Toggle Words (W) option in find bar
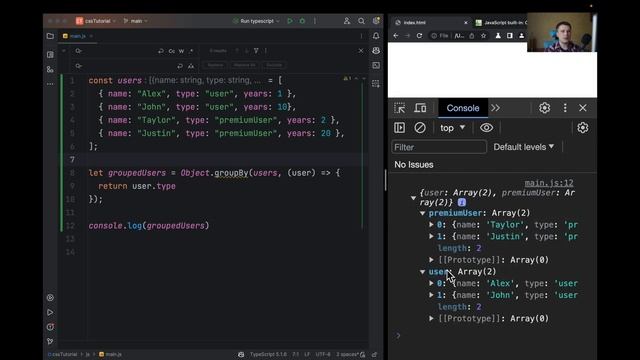Image resolution: width=640 pixels, height=360 pixels. pyautogui.click(x=181, y=51)
